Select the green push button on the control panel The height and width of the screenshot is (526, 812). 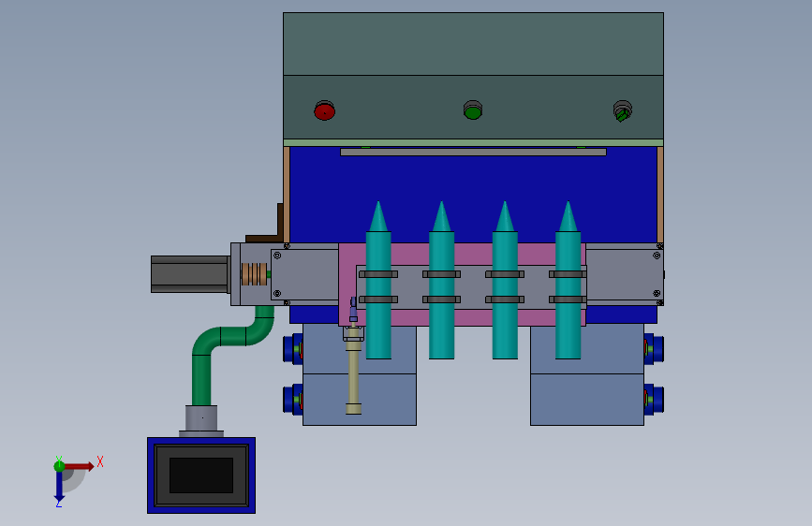(473, 110)
